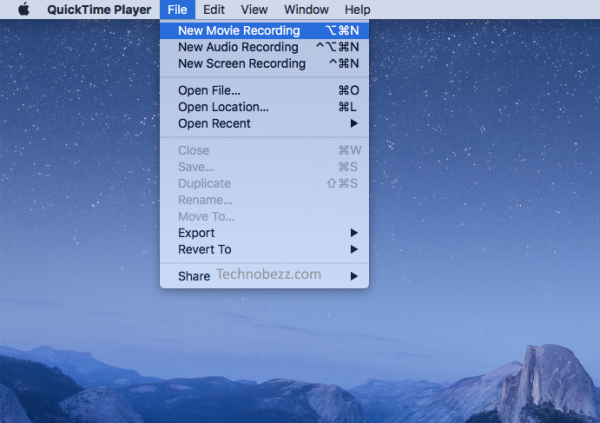This screenshot has height=423, width=600.
Task: Expand the Revert To submenu
Action: tap(204, 249)
